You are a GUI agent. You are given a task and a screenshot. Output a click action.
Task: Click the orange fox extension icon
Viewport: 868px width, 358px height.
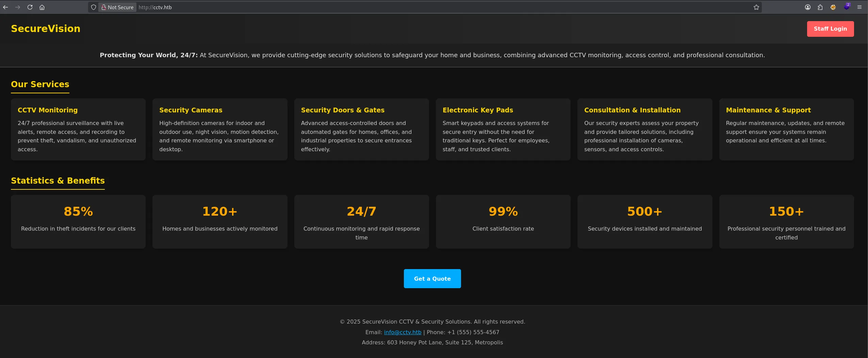coord(833,7)
